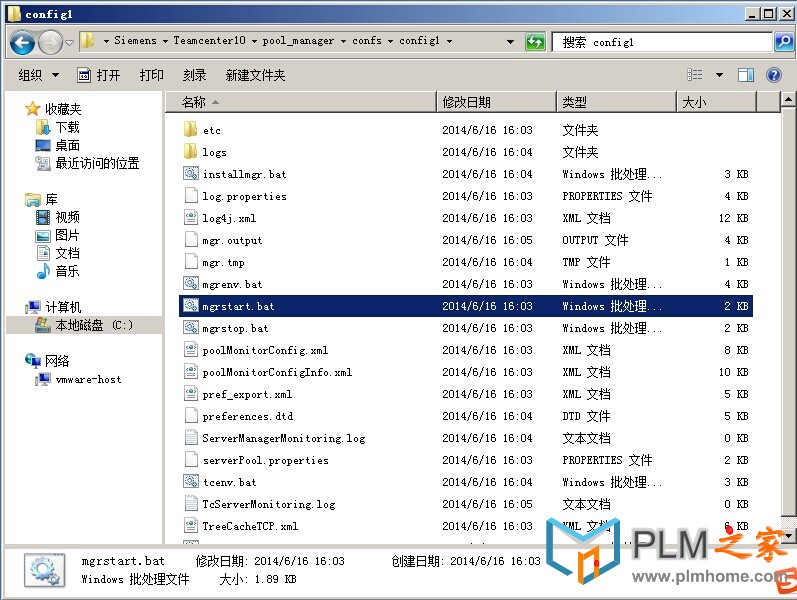Open 最近访问的位置 in navigation pane

click(87, 163)
